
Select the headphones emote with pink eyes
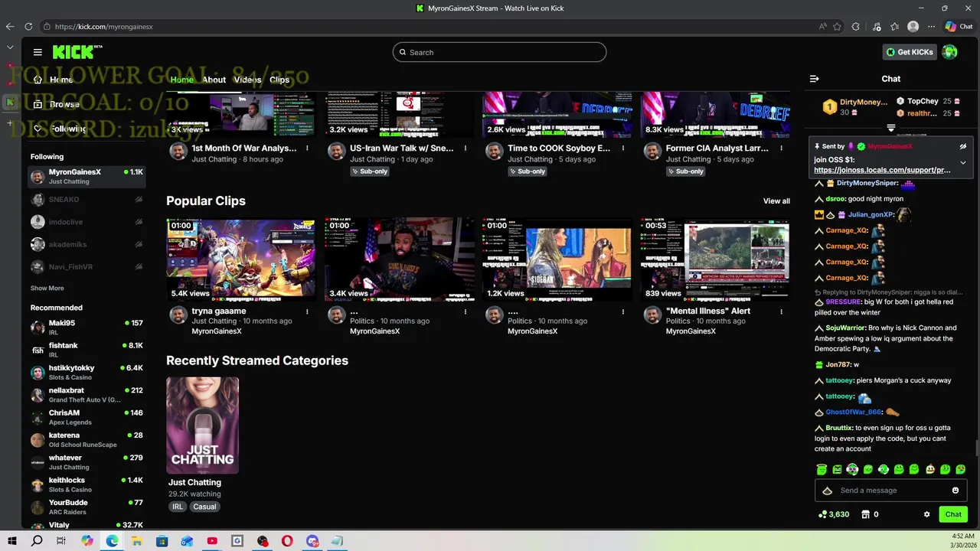(852, 469)
